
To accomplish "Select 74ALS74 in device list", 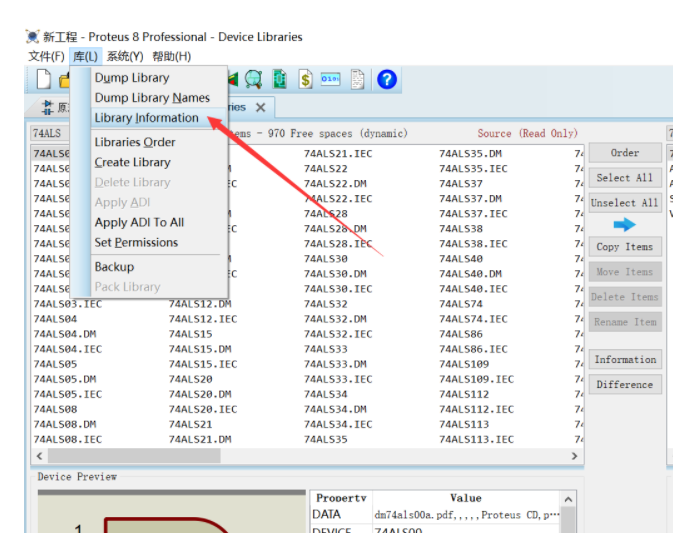I will [x=461, y=304].
